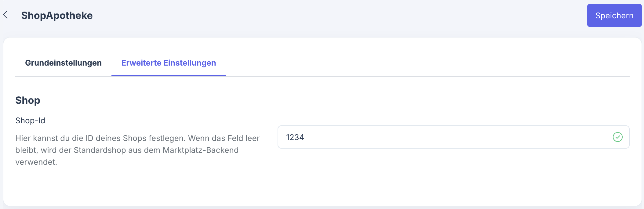Place cursor on the 1234 value
The width and height of the screenshot is (644, 209).
pos(295,137)
